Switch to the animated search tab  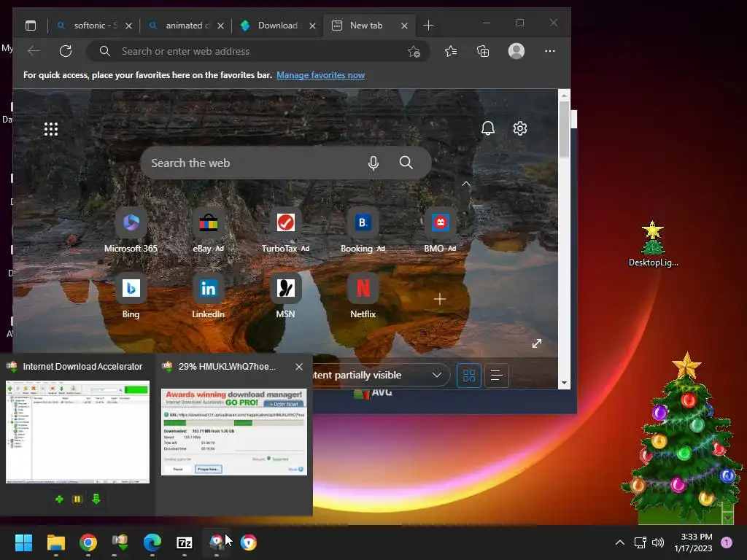pos(186,26)
